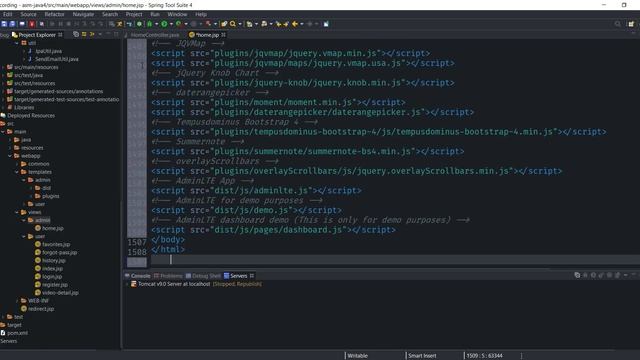Viewport: 640px width, 360px height.
Task: Expand the Tomcat v9.0 server entry
Action: (x=127, y=284)
